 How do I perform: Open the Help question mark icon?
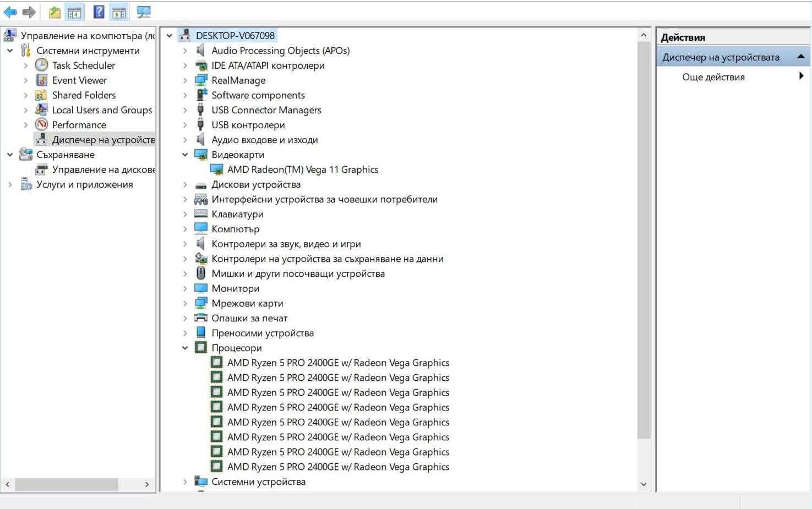[x=99, y=12]
